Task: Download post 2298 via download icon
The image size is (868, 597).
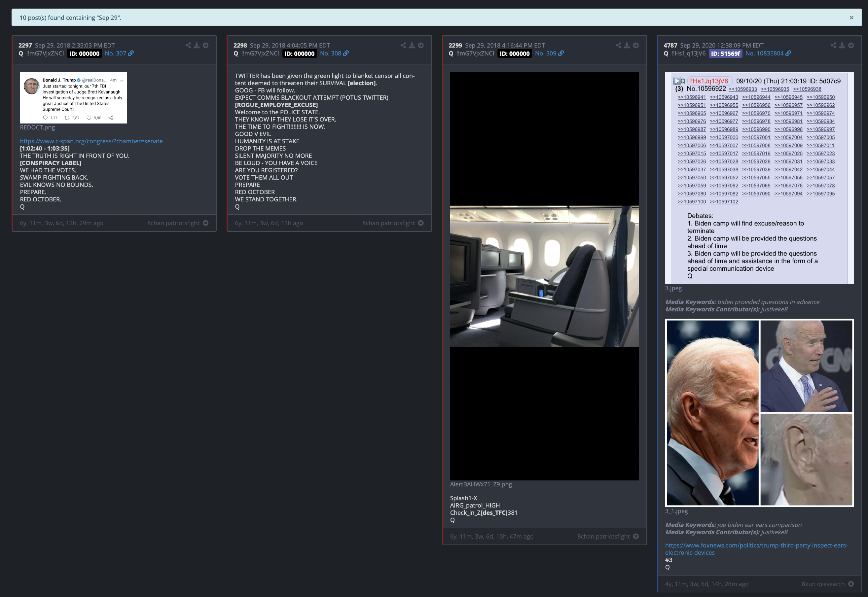Action: (x=412, y=45)
